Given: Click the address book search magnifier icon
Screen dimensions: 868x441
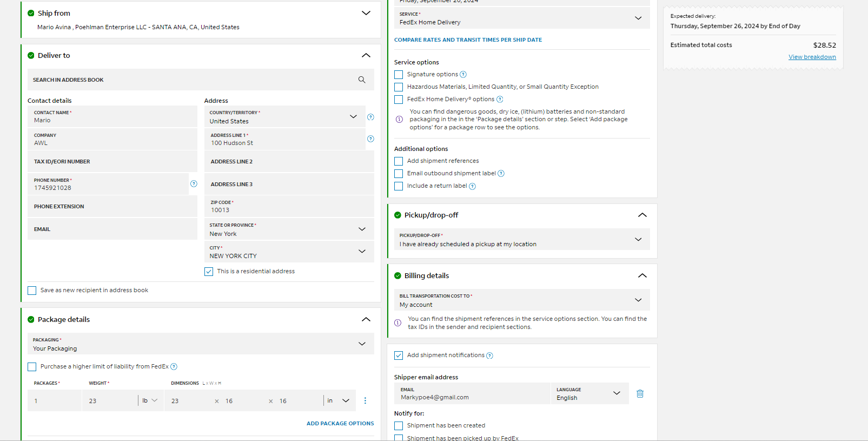Looking at the screenshot, I should coord(362,80).
